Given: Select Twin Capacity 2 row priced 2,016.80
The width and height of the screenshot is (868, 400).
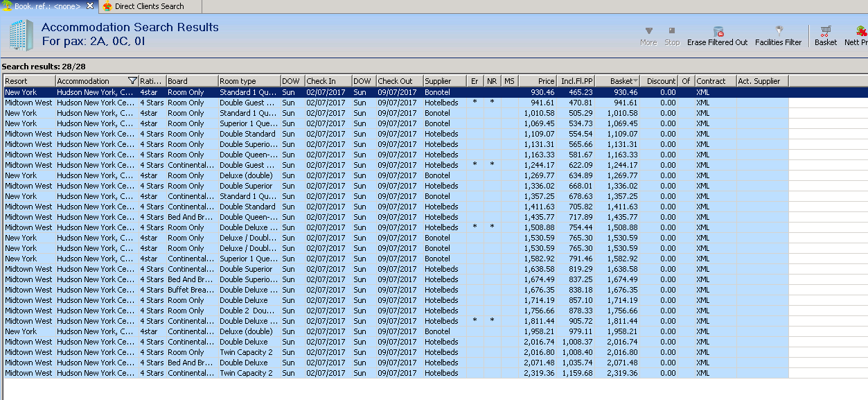Looking at the screenshot, I should point(396,352).
